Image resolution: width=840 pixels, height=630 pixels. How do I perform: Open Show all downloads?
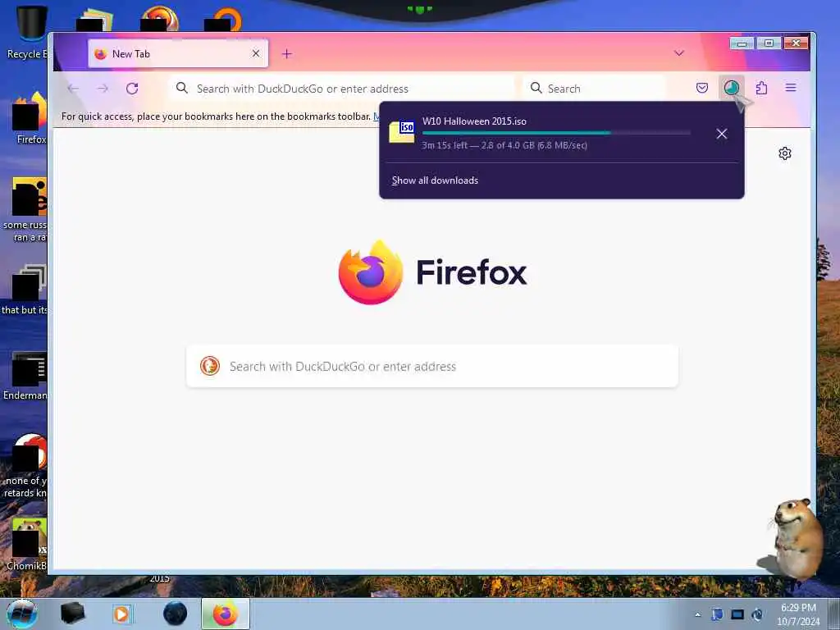435,180
